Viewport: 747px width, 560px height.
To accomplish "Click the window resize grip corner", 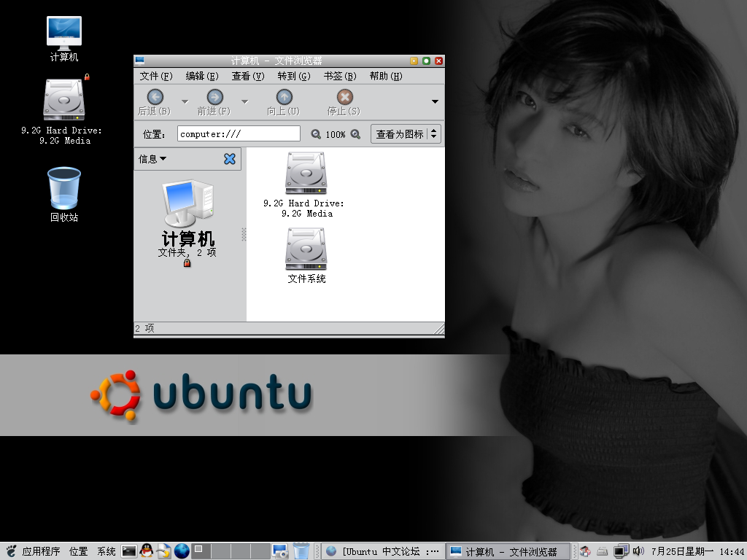I will pos(440,329).
